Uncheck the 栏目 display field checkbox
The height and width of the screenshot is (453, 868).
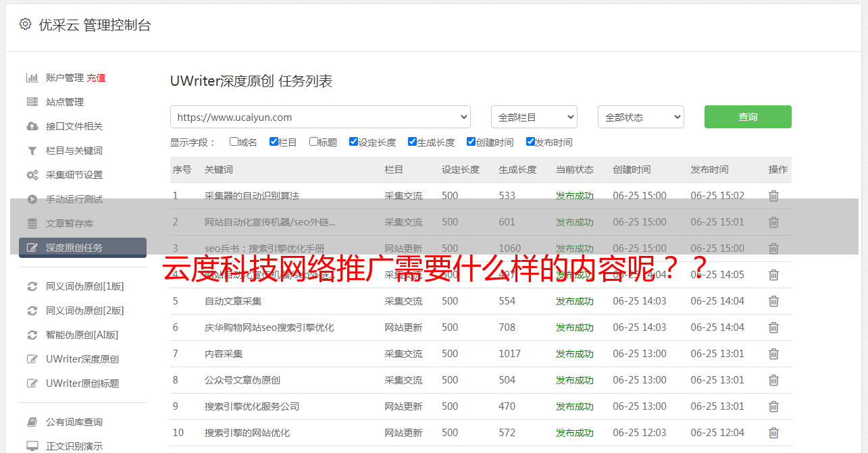tap(274, 142)
